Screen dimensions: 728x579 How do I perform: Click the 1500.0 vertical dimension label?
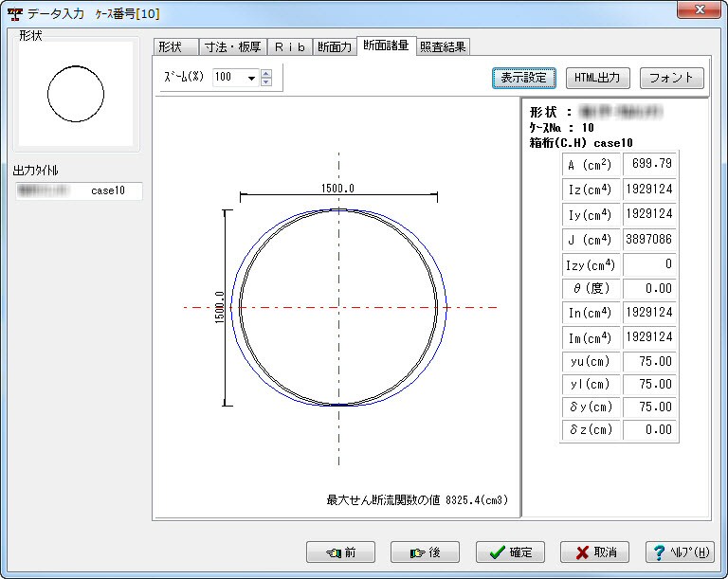(220, 307)
